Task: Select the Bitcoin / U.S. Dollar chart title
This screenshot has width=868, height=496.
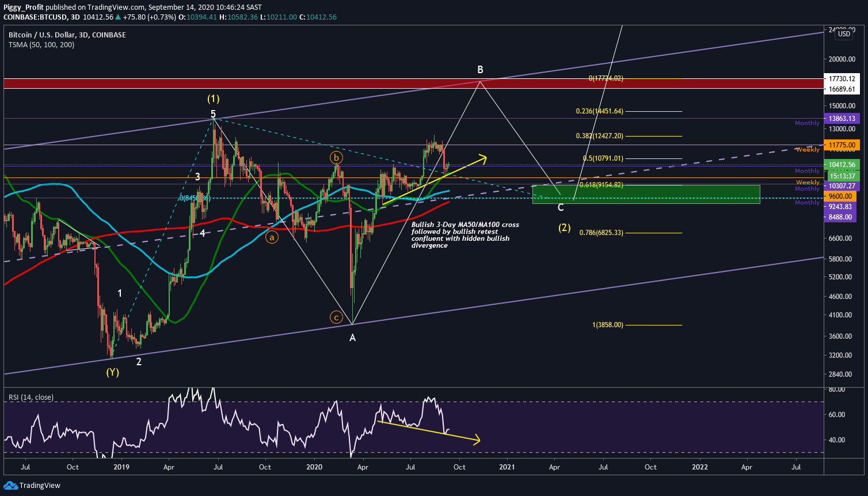Action: pos(67,35)
